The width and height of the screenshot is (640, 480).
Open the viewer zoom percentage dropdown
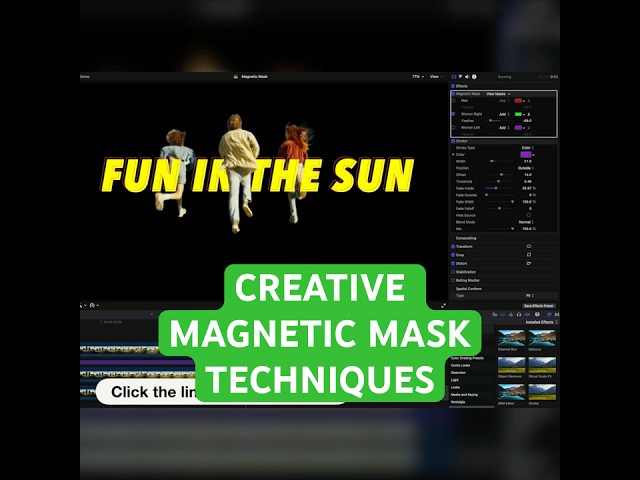[x=418, y=77]
